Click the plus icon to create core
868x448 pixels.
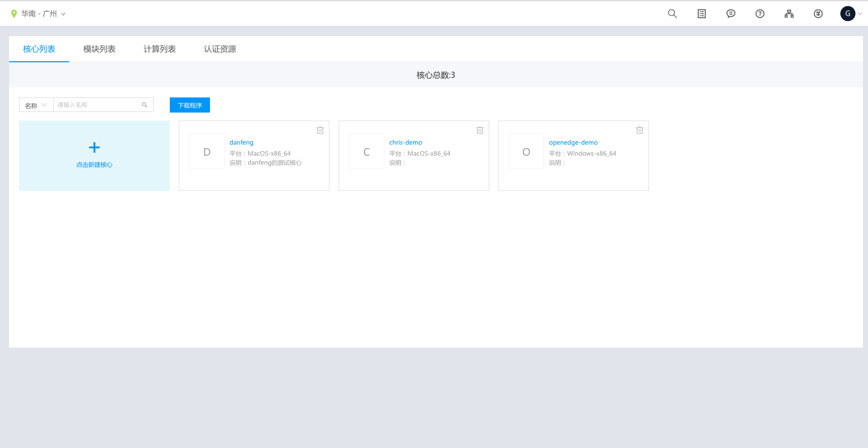pos(94,147)
